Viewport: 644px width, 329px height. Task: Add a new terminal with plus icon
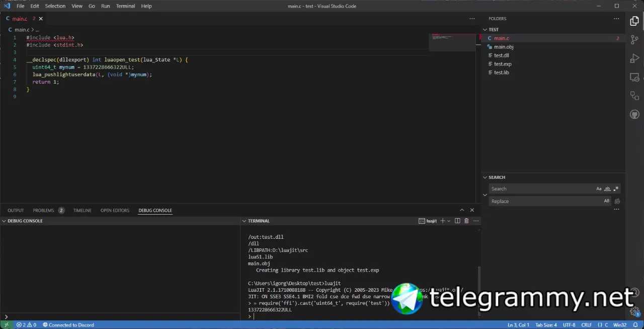coord(442,221)
